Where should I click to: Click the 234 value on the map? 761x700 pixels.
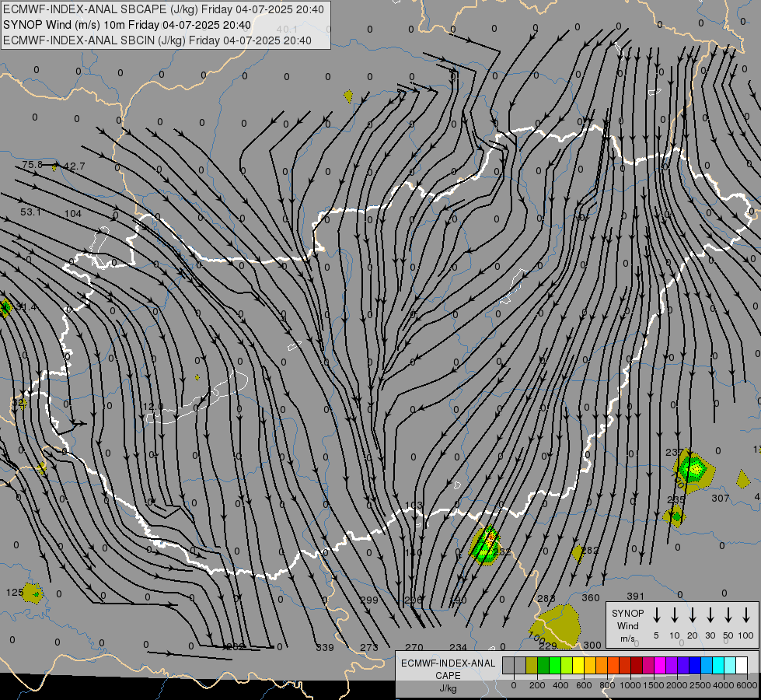point(458,647)
